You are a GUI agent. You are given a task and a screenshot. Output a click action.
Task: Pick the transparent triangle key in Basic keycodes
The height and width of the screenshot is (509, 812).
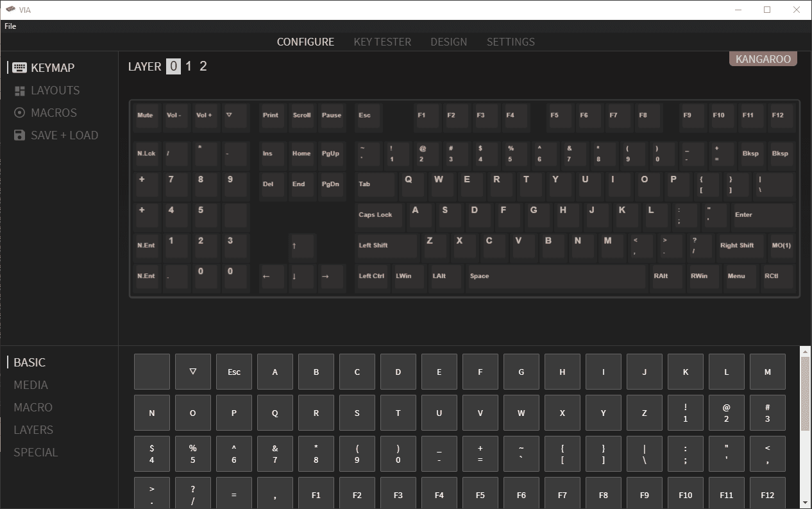tap(192, 372)
